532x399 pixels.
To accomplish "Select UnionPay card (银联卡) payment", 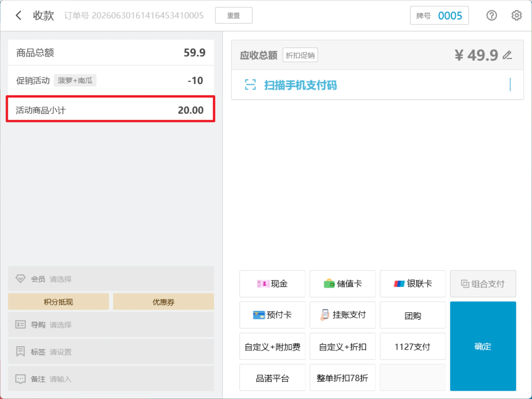I will (x=413, y=284).
